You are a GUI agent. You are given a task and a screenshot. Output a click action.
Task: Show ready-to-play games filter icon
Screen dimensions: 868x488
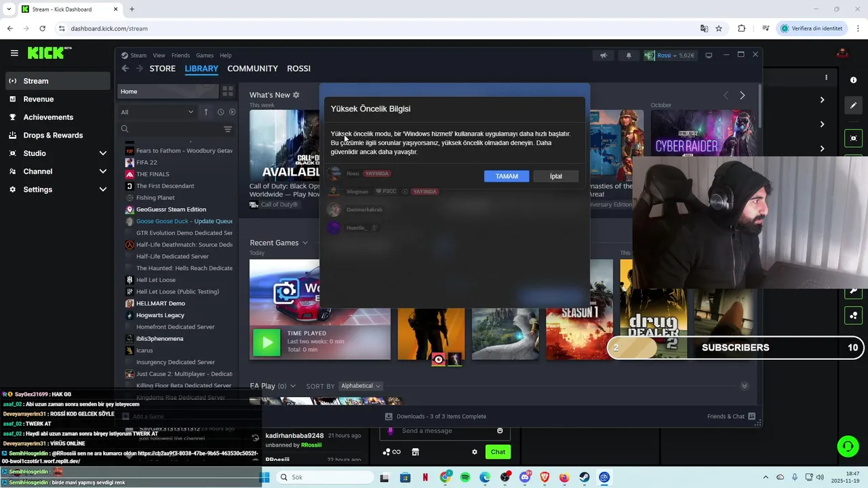click(x=232, y=112)
